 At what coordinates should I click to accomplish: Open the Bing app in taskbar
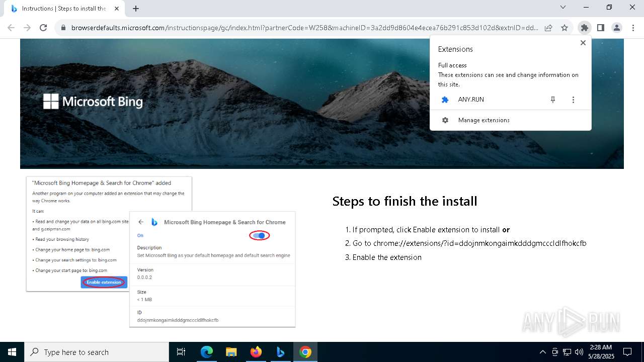coord(281,352)
